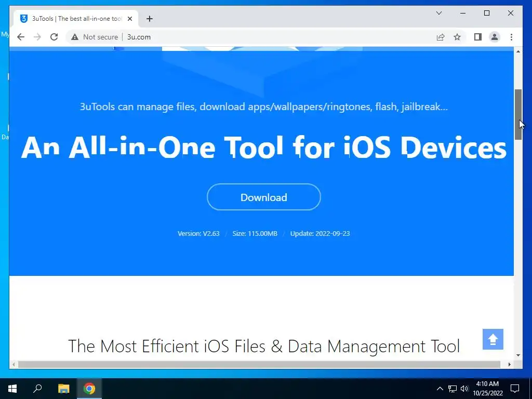Click the Chrome taskbar icon
The image size is (532, 399).
pos(89,389)
